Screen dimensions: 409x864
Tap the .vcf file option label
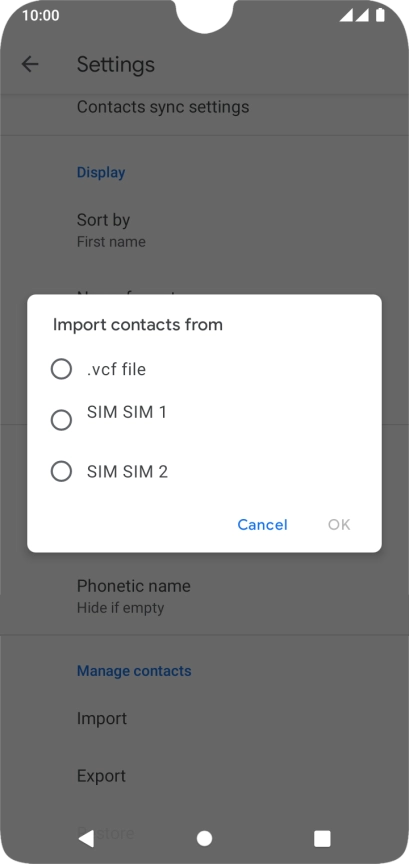point(116,369)
